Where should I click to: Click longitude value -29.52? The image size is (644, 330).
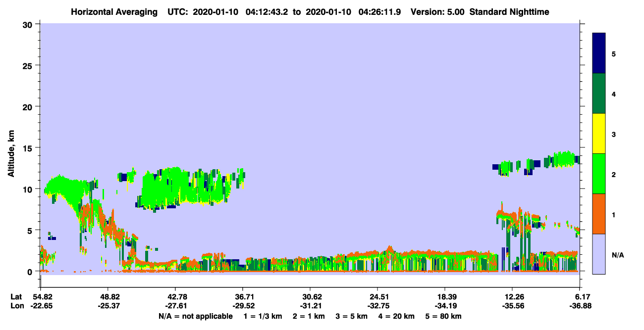click(243, 306)
